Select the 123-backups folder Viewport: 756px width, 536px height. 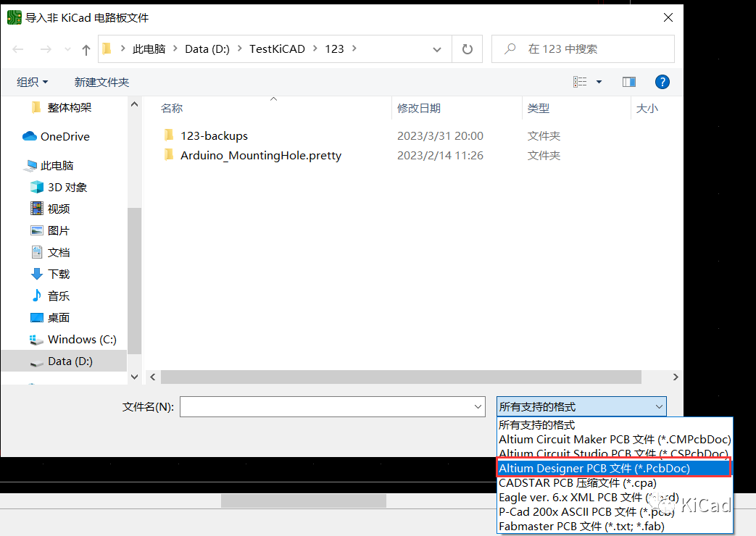pyautogui.click(x=214, y=136)
